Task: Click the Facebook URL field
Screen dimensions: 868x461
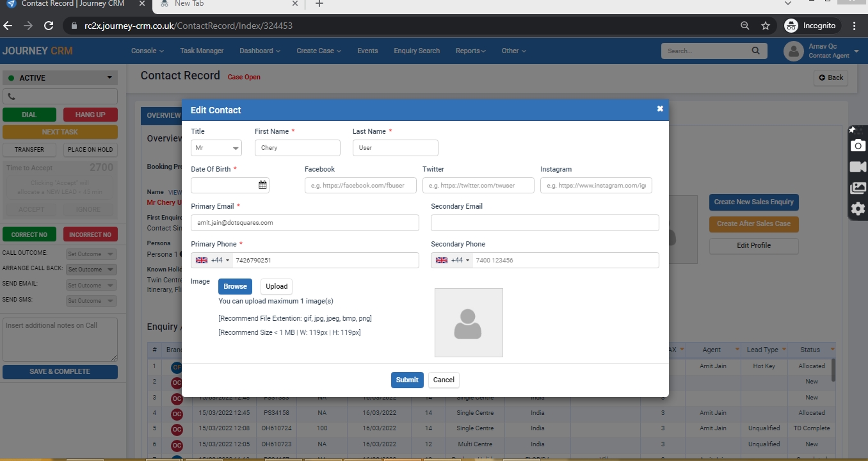Action: click(x=360, y=186)
